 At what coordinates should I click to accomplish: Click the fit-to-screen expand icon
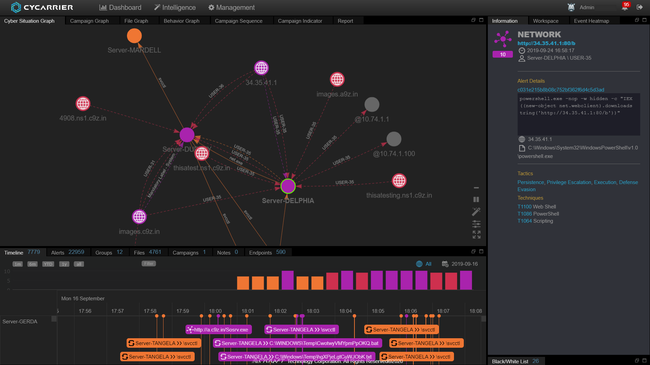pos(476,235)
